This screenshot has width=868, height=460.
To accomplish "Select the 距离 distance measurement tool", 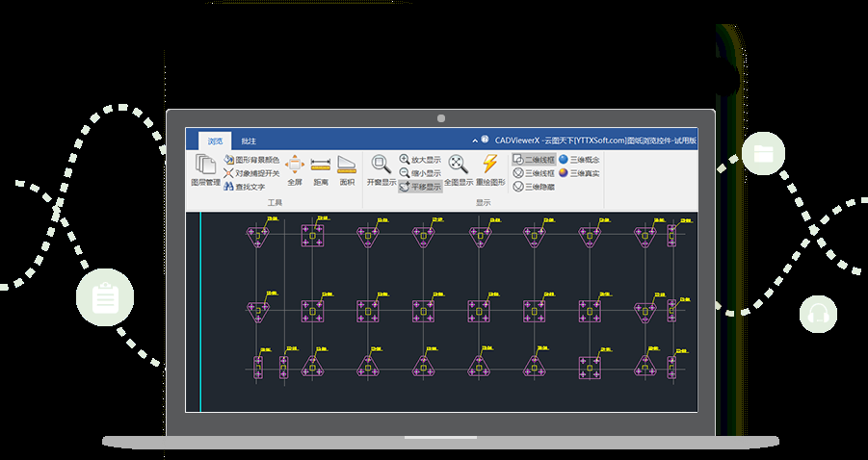I will coord(321,169).
